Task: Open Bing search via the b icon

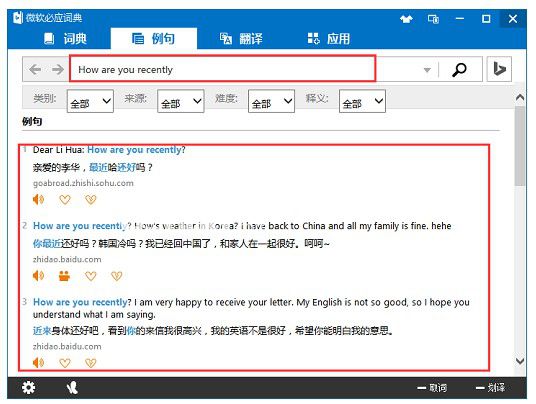Action: (x=499, y=69)
